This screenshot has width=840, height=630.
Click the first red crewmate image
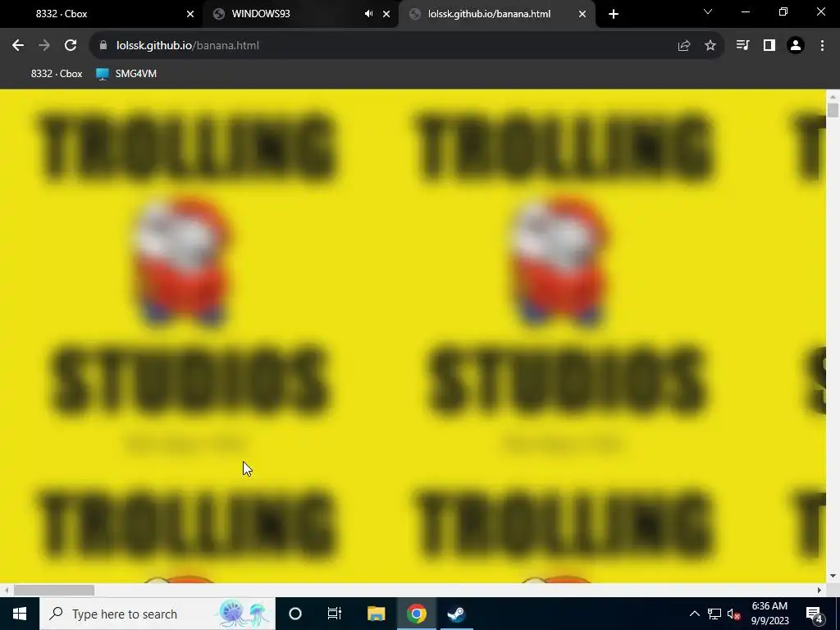182,262
